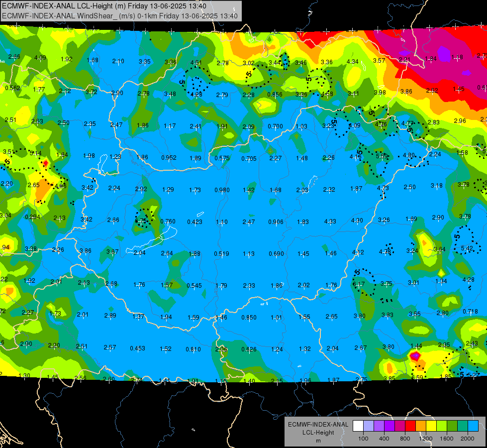Viewport: 487px width, 448px height.
Task: Click the wind shear value 6.59
Action: tap(417, 377)
